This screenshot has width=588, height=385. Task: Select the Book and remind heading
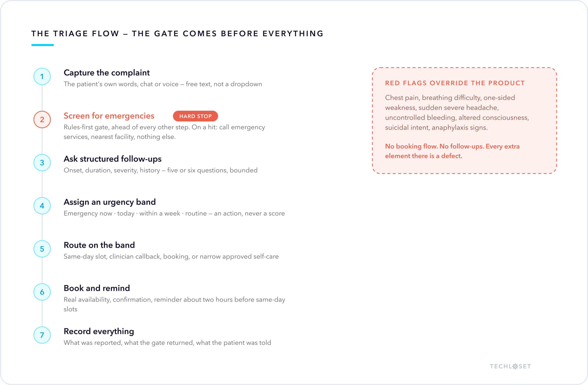pyautogui.click(x=97, y=288)
